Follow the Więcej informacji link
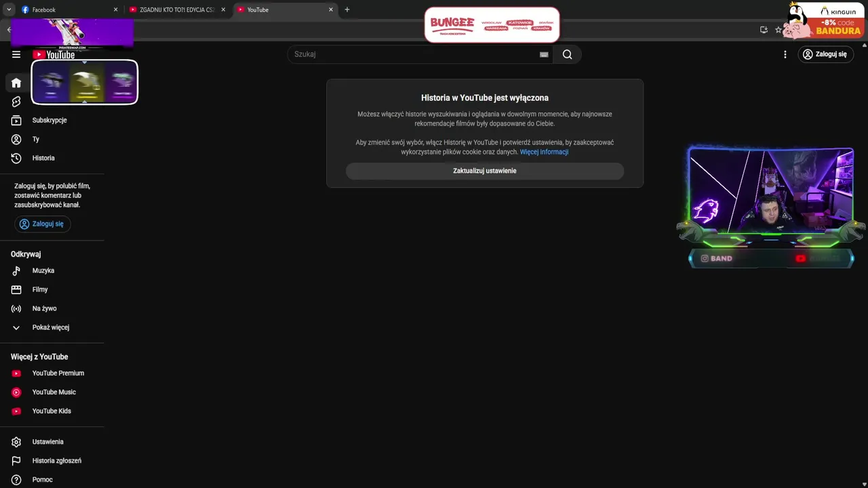 [544, 152]
